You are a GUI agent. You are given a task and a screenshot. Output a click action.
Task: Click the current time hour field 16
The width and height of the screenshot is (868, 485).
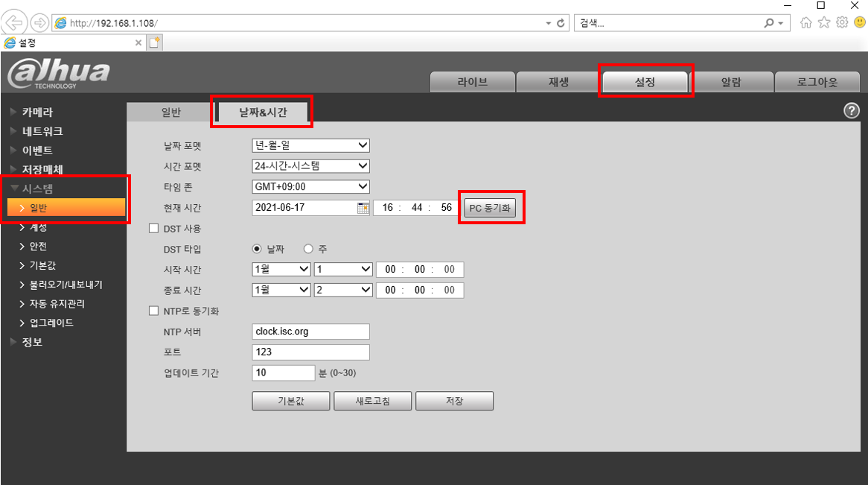388,208
